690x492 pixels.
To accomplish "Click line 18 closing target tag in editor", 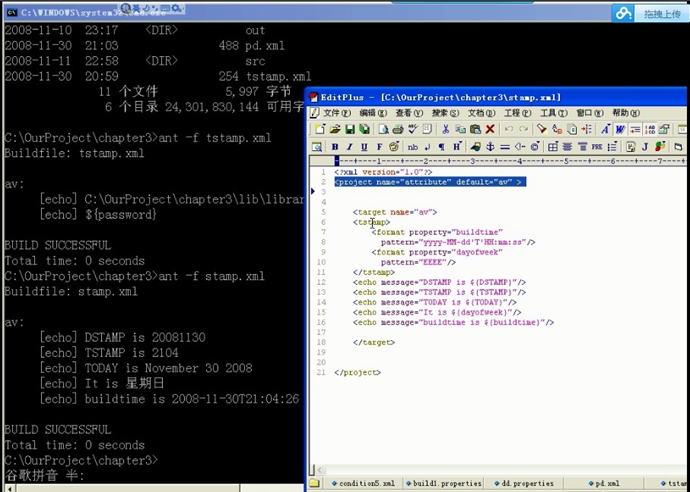I will [x=374, y=342].
